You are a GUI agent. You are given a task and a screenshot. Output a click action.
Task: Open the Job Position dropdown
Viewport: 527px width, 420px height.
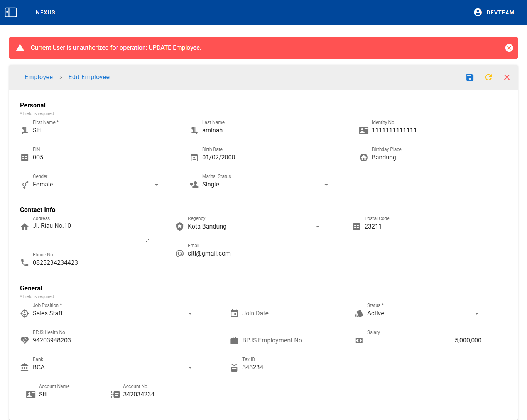click(190, 313)
